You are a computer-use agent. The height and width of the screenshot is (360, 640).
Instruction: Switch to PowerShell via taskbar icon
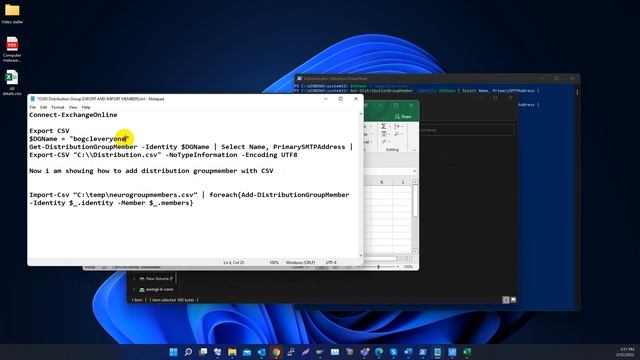click(422, 352)
